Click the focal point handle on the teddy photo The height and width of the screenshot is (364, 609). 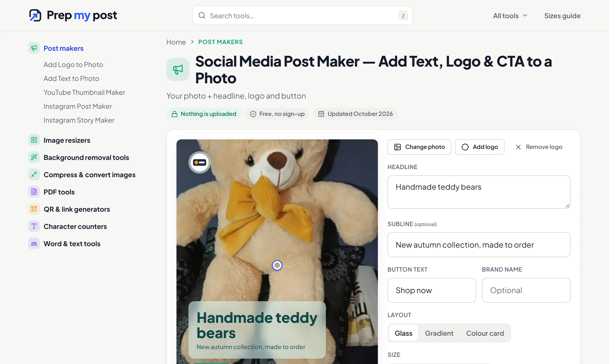click(x=277, y=265)
